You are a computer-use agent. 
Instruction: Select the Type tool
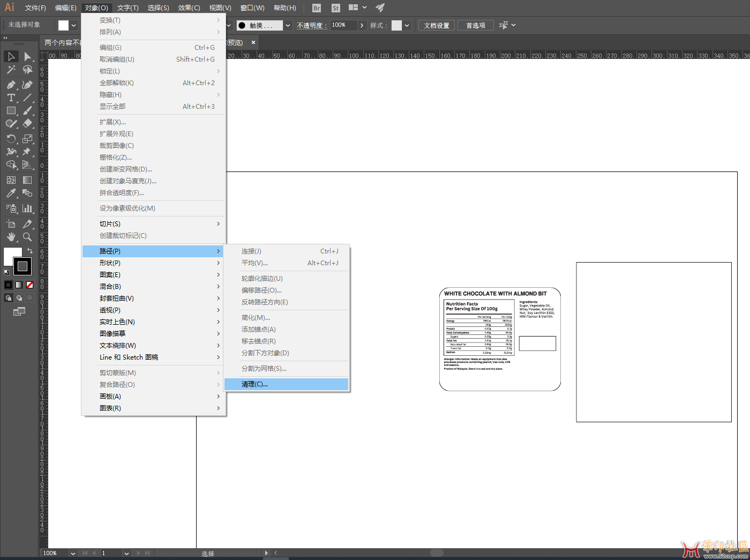tap(11, 98)
